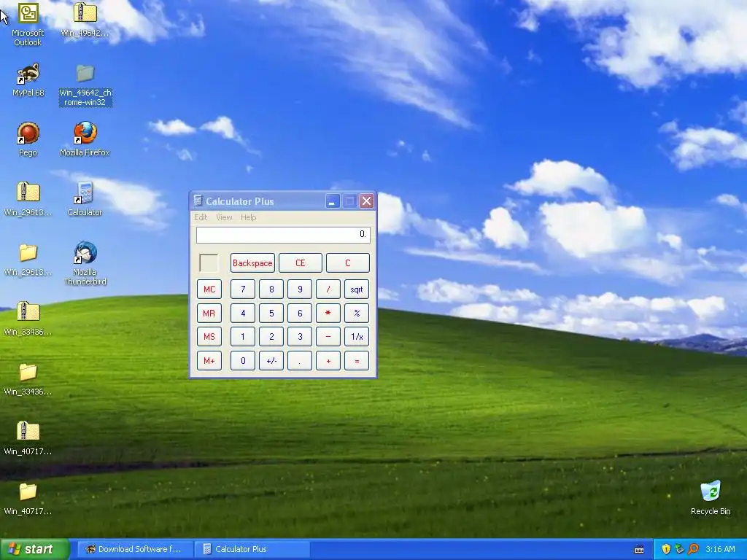This screenshot has width=747, height=560.
Task: Click the MC memory clear button
Action: pyautogui.click(x=209, y=289)
